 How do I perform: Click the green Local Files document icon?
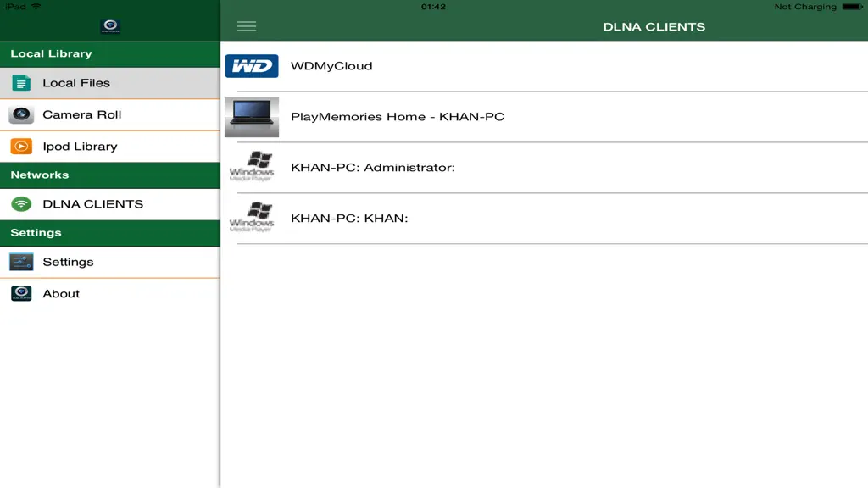point(21,83)
